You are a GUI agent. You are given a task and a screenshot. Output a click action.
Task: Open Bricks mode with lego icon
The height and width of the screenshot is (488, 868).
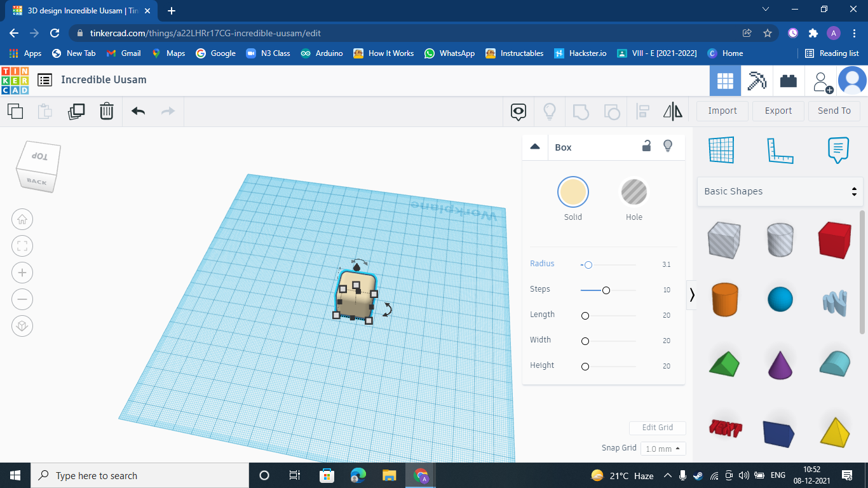click(789, 81)
